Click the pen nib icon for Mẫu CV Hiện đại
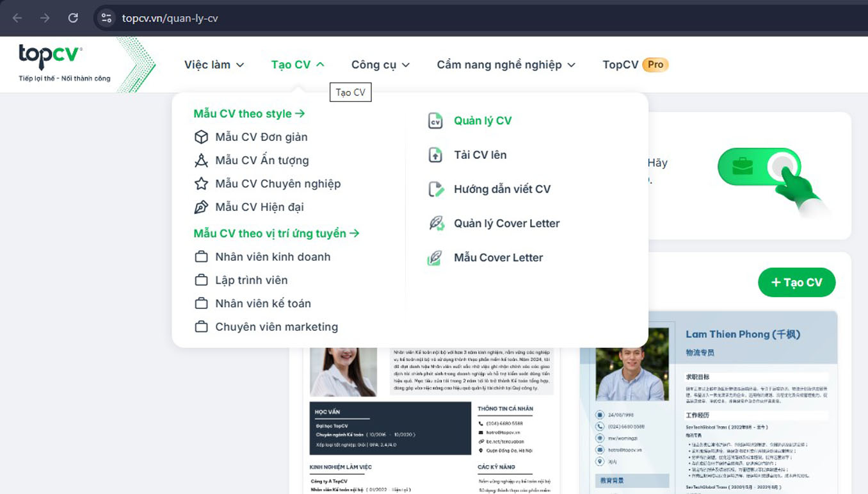Viewport: 868px width, 494px height. pyautogui.click(x=201, y=207)
